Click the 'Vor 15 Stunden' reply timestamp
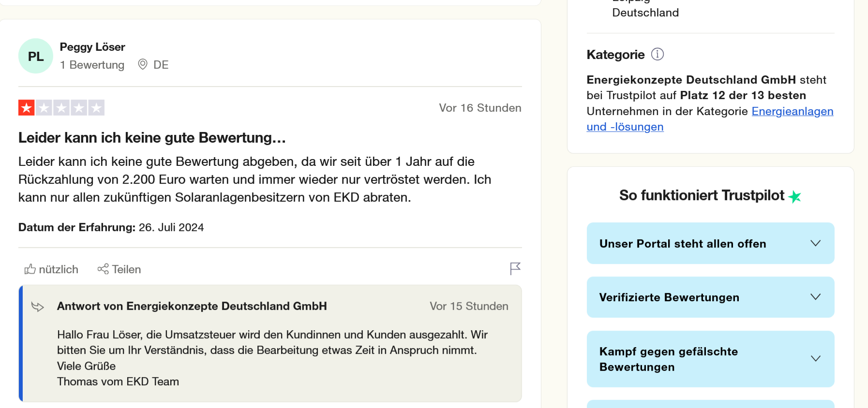 point(468,306)
